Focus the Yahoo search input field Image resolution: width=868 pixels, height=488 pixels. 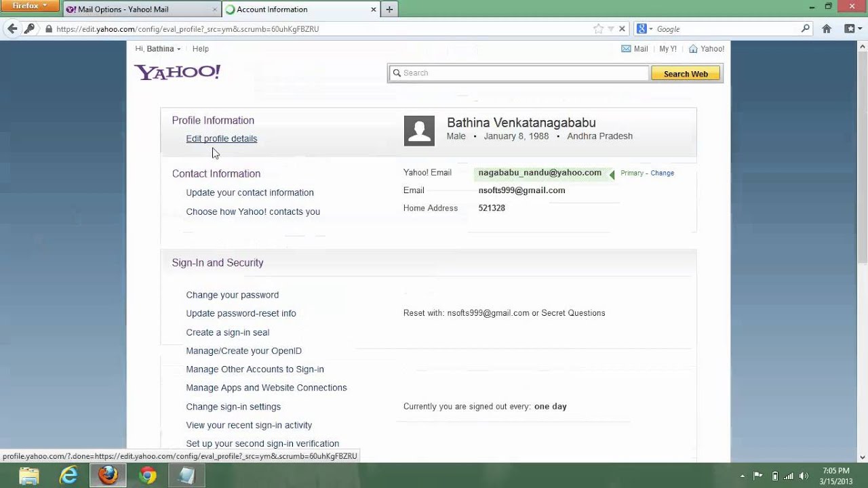tap(519, 73)
